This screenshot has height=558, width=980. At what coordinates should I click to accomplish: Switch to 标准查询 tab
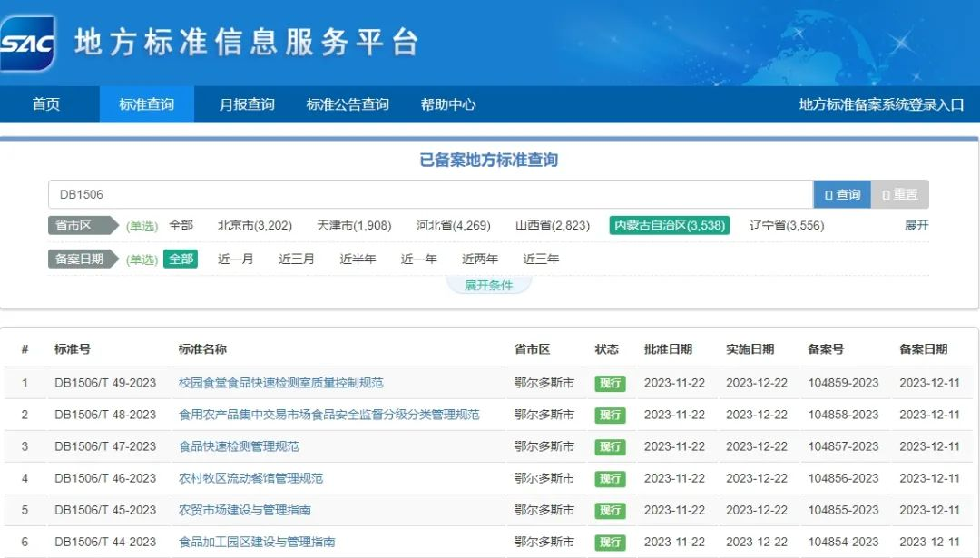tap(146, 104)
